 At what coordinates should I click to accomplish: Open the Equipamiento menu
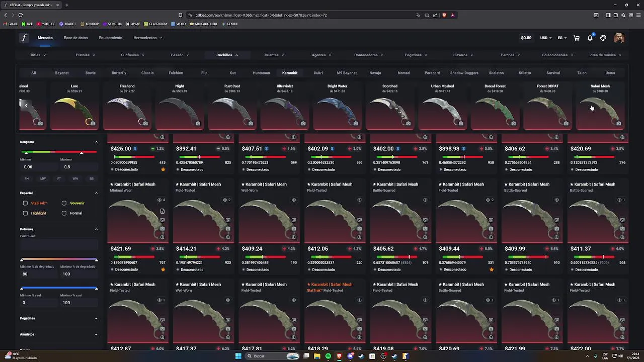(x=111, y=38)
